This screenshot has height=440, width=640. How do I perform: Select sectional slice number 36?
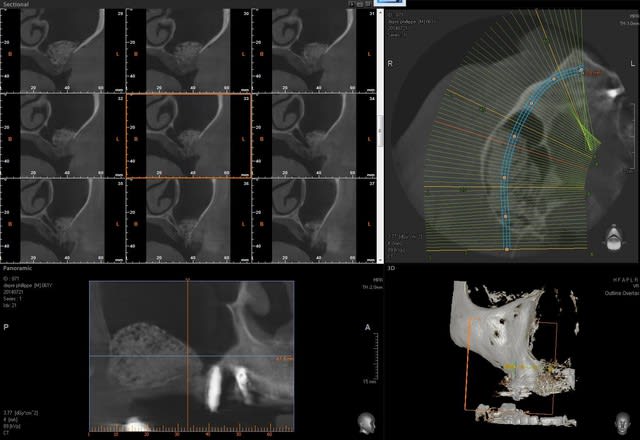189,220
